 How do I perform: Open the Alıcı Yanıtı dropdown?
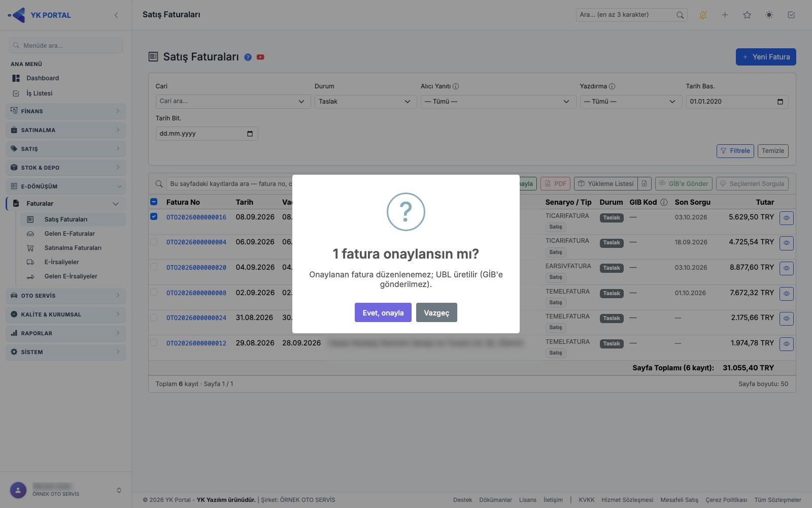tap(498, 102)
